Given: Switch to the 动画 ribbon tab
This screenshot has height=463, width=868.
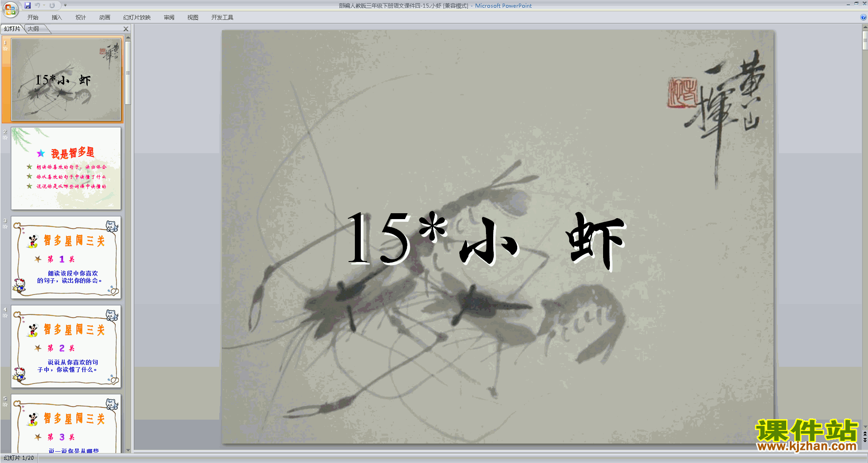Looking at the screenshot, I should pyautogui.click(x=105, y=18).
